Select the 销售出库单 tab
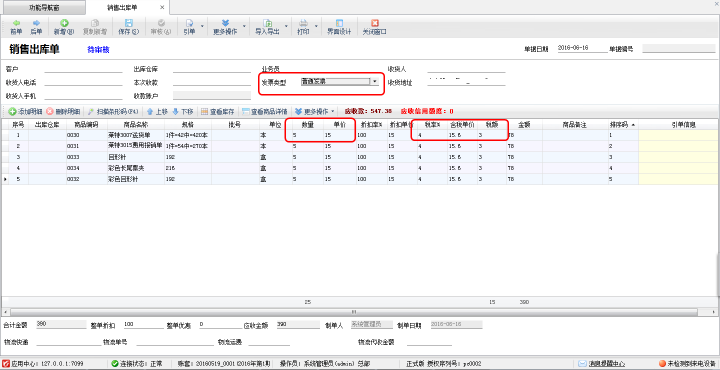This screenshot has height=370, width=720. pyautogui.click(x=122, y=8)
